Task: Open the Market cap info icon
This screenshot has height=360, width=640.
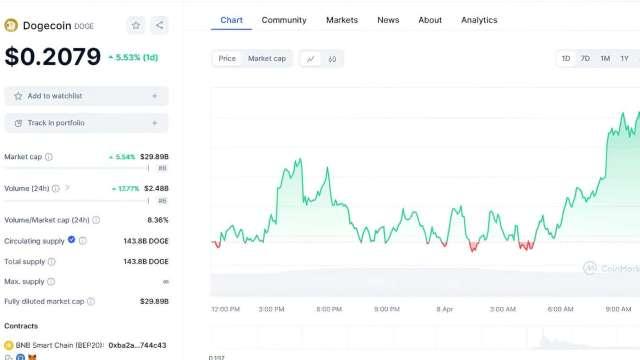Action: tap(49, 157)
